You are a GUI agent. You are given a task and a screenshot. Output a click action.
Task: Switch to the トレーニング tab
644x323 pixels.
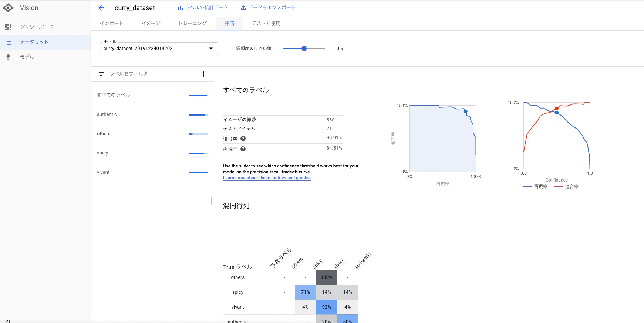tap(192, 23)
